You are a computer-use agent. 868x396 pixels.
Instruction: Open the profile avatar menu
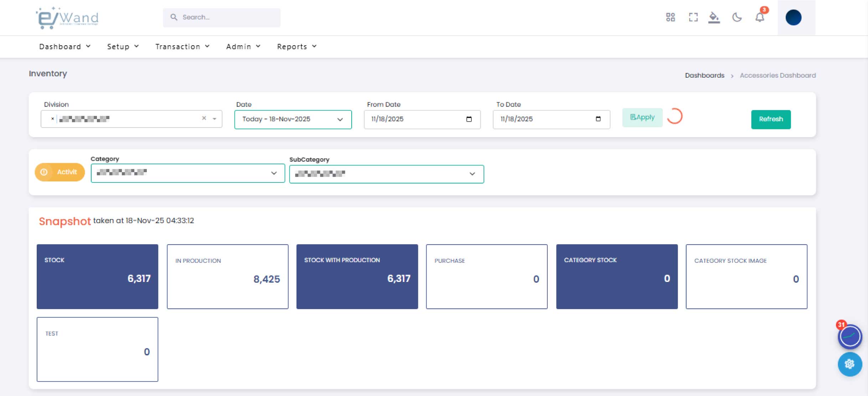coord(794,17)
